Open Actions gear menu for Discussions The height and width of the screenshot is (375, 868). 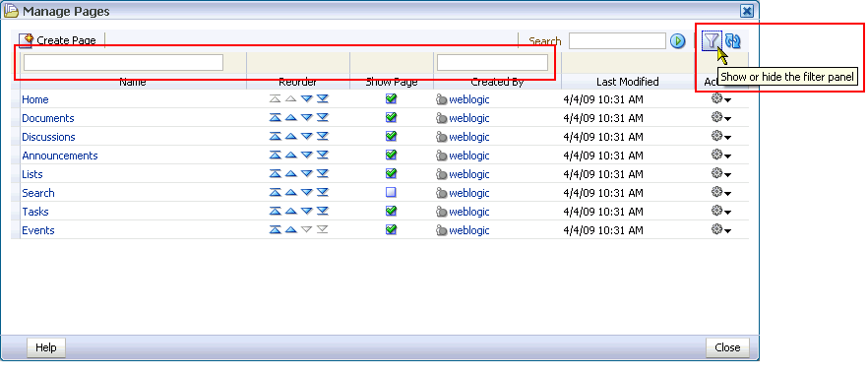[720, 136]
